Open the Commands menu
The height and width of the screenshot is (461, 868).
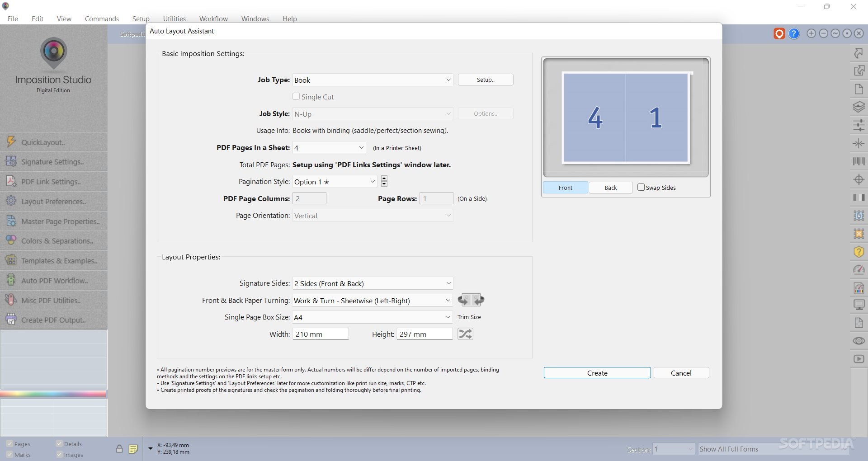(102, 19)
